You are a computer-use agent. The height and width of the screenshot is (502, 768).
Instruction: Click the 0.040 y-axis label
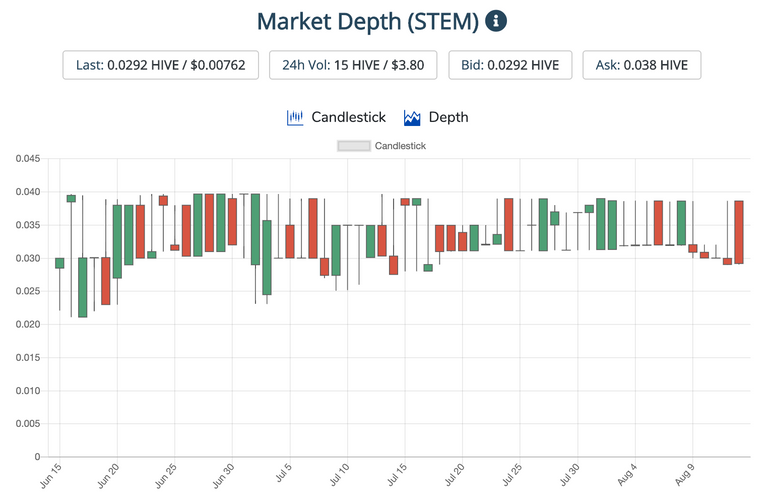click(x=28, y=192)
